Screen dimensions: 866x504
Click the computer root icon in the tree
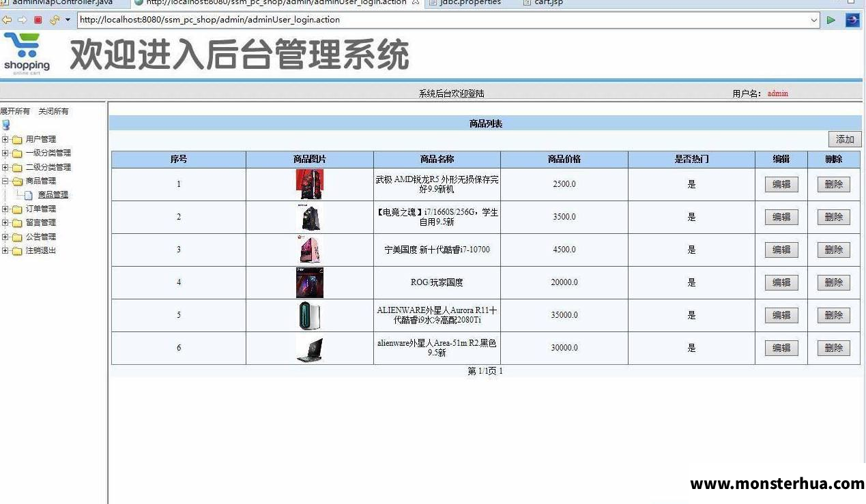click(x=6, y=125)
